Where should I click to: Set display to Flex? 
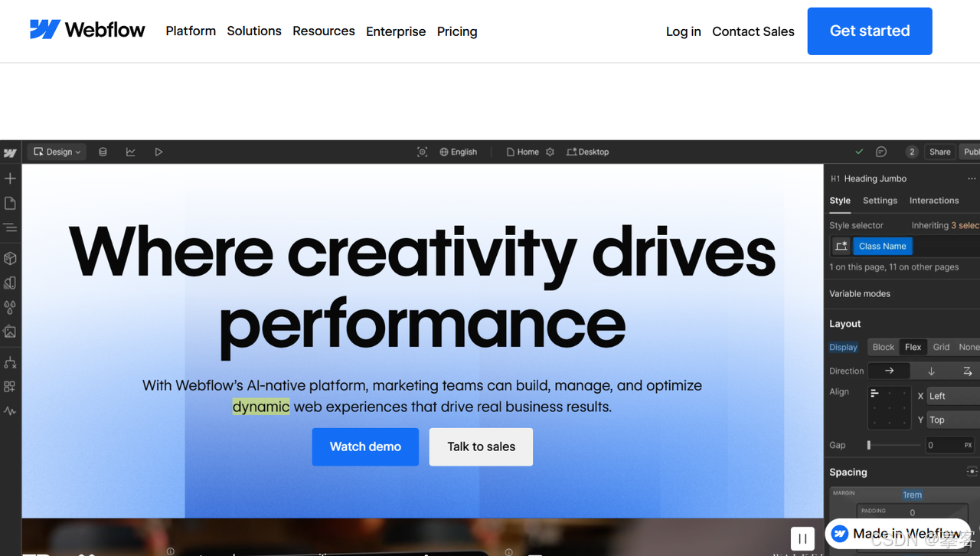[913, 347]
